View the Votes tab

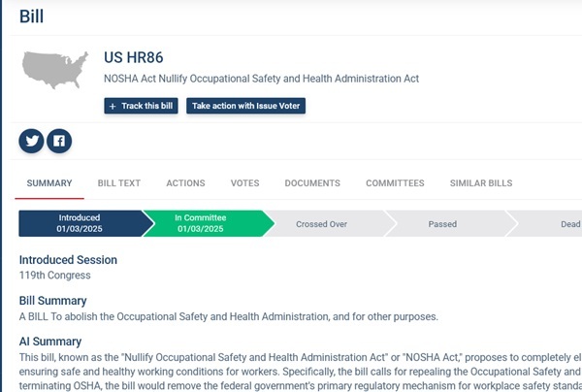pyautogui.click(x=244, y=183)
